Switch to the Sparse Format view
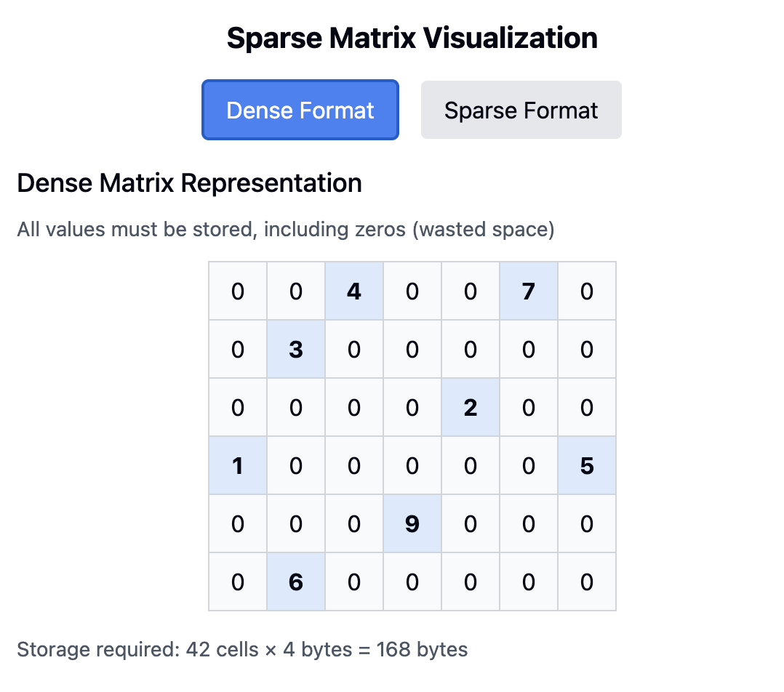The height and width of the screenshot is (692, 784). pyautogui.click(x=521, y=110)
